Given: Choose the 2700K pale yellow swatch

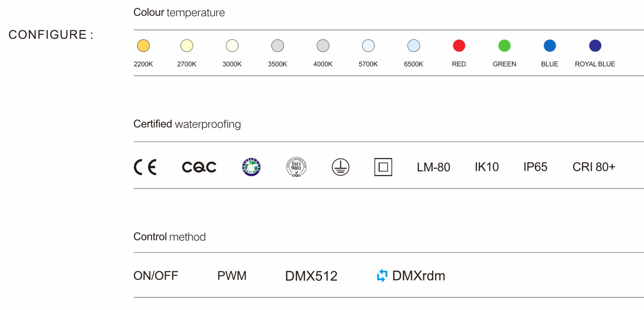Looking at the screenshot, I should point(187,46).
